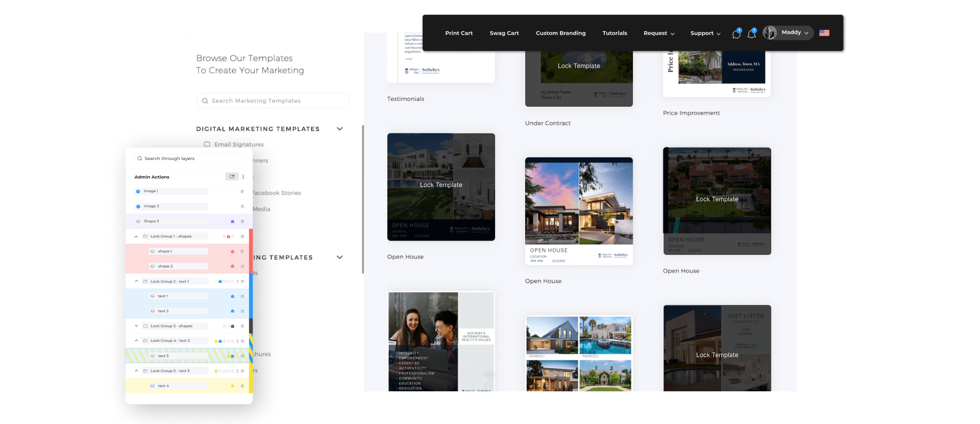Delete the text 1 layer
The image size is (980, 424).
click(242, 296)
